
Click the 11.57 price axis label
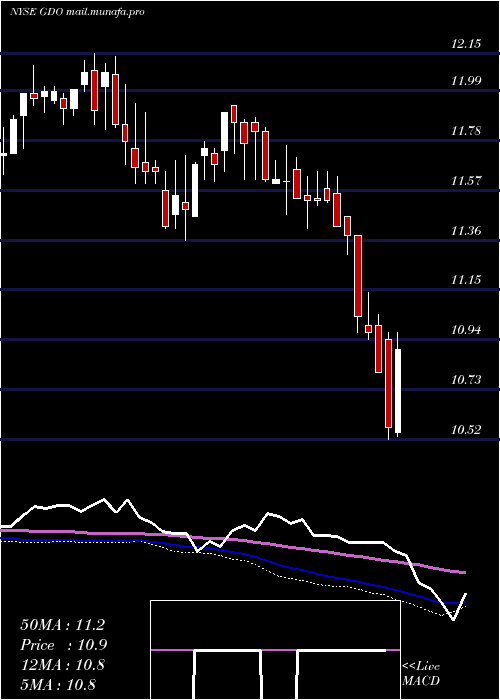(x=466, y=181)
